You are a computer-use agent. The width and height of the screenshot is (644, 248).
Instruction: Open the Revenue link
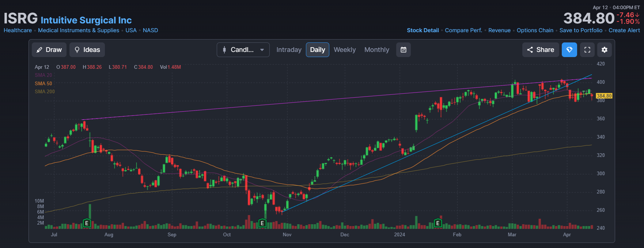[x=499, y=30]
